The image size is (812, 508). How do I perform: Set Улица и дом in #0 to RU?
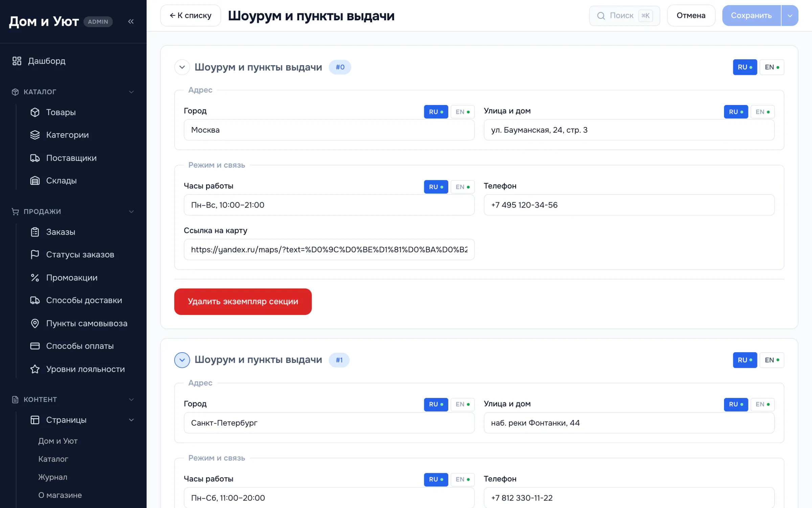[x=736, y=112]
